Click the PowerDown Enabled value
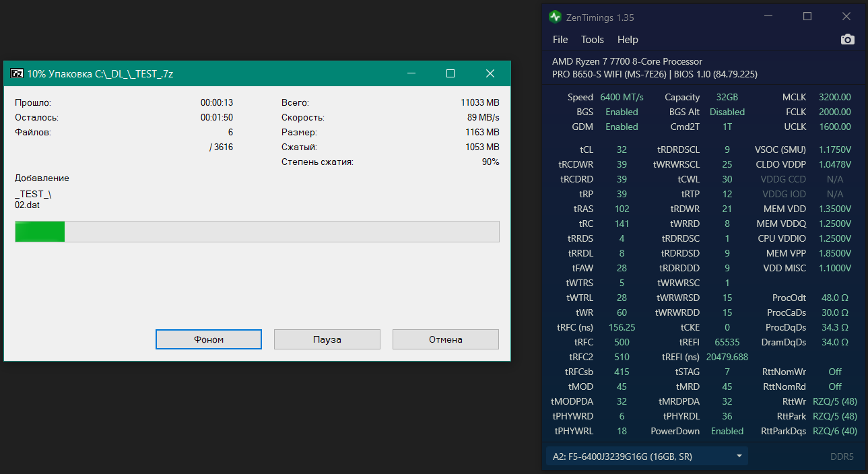 [x=727, y=431]
